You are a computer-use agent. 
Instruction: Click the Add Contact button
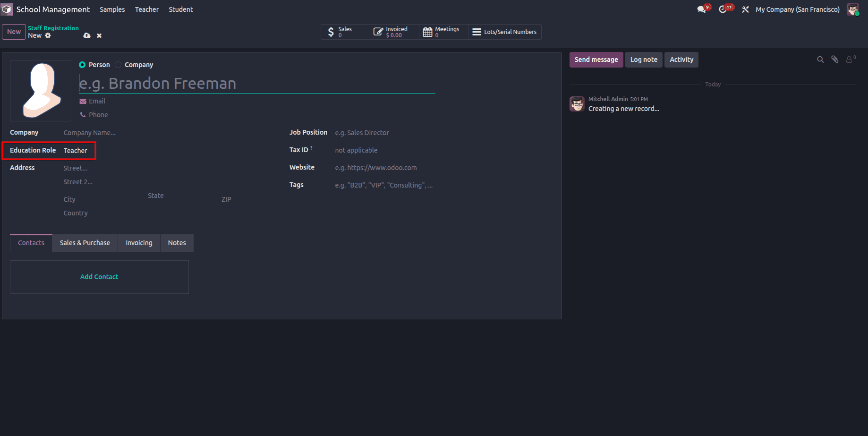(99, 277)
